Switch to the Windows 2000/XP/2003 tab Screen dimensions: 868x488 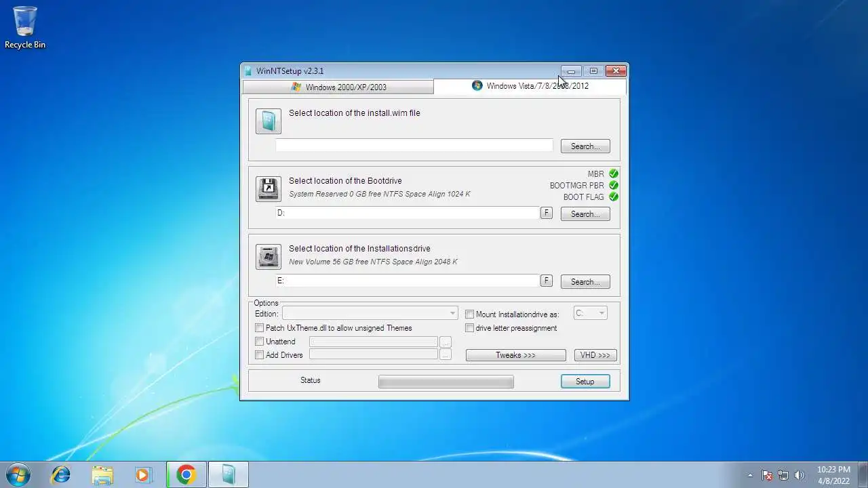(338, 87)
